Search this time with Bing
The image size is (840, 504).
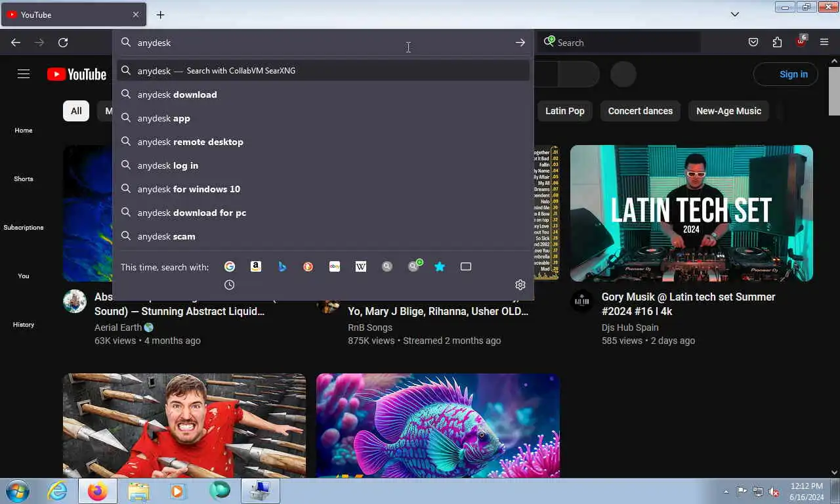(282, 266)
